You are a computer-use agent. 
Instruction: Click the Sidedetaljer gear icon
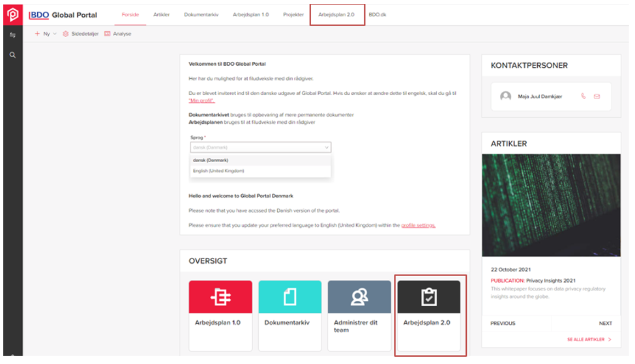click(x=66, y=34)
